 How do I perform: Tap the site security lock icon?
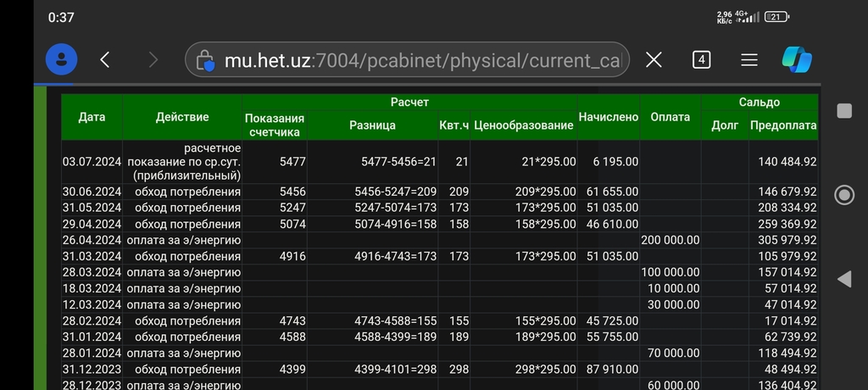[205, 60]
